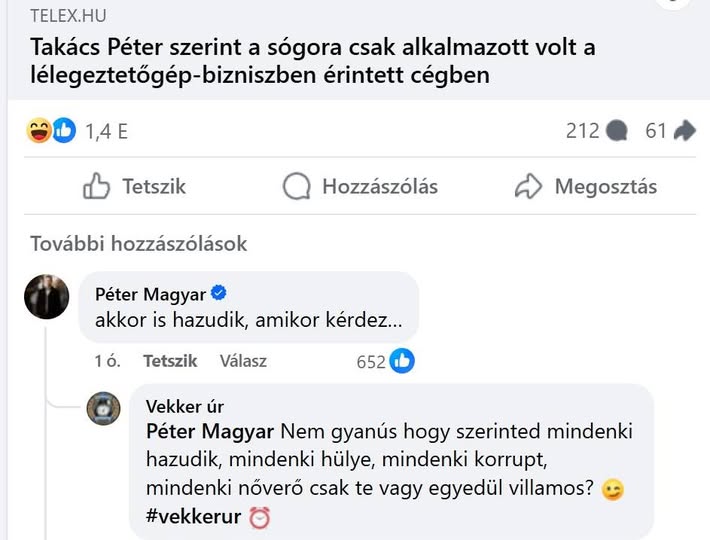Click the blue like reaction icon
This screenshot has width=710, height=540.
pyautogui.click(x=63, y=130)
